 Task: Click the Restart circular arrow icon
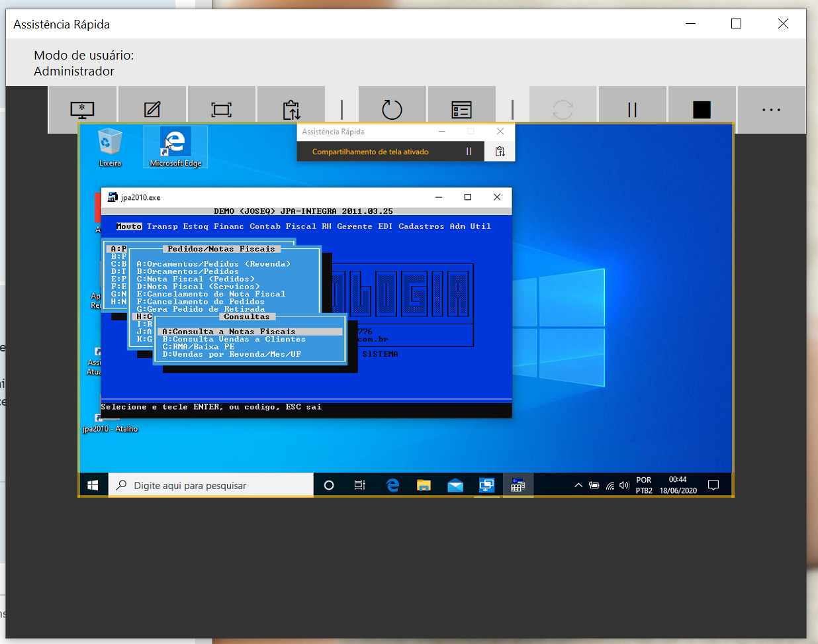[392, 109]
